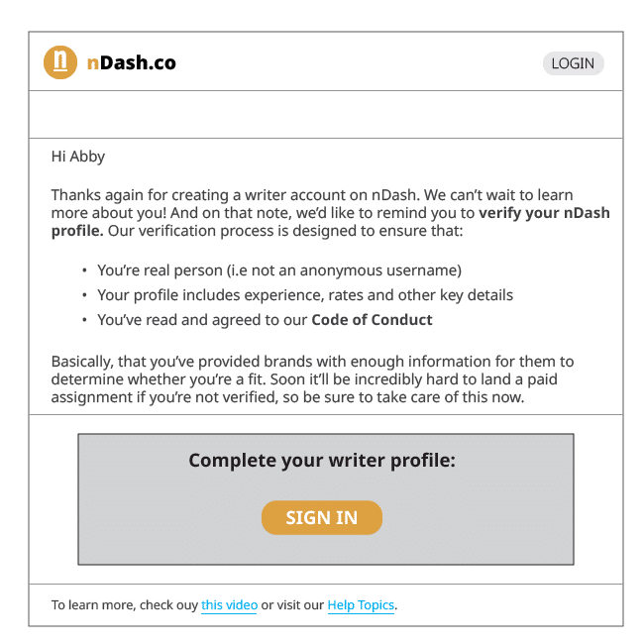Click the nDash.co brand name text
The image size is (644, 644).
pos(132,62)
